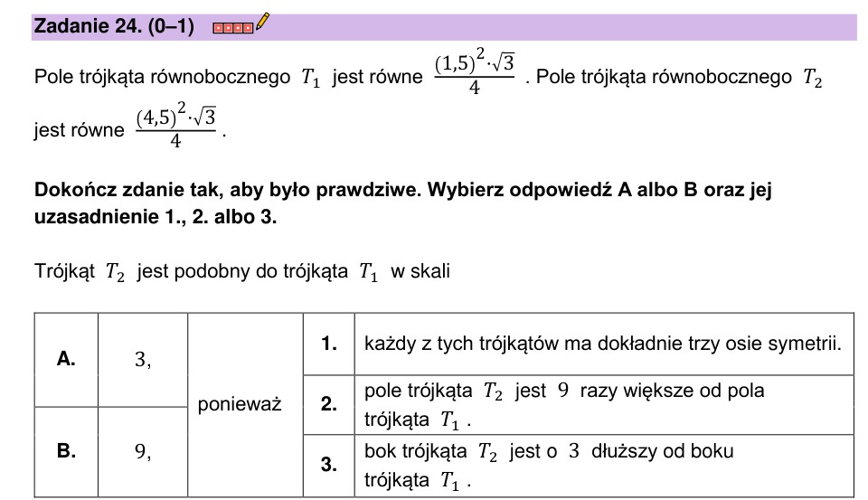Viewport: 868px width, 500px height.
Task: Choose justification number 1.
Action: tap(329, 344)
